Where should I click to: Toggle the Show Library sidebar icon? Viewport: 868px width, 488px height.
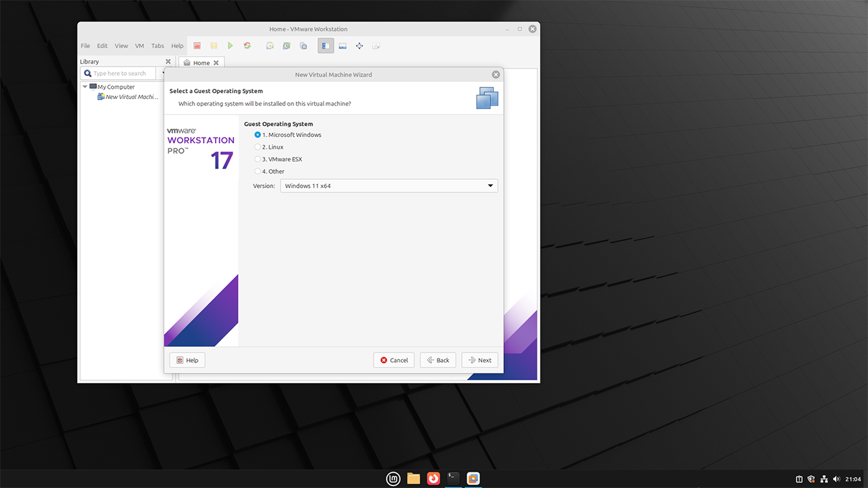click(326, 45)
